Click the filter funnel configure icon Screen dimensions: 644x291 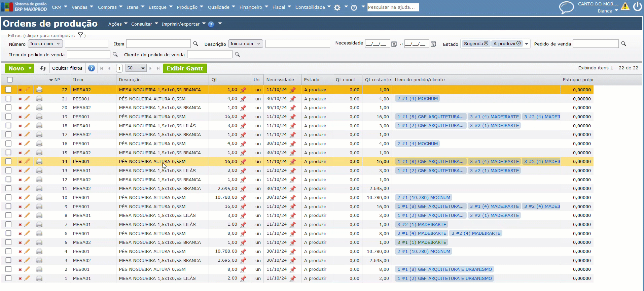[80, 35]
